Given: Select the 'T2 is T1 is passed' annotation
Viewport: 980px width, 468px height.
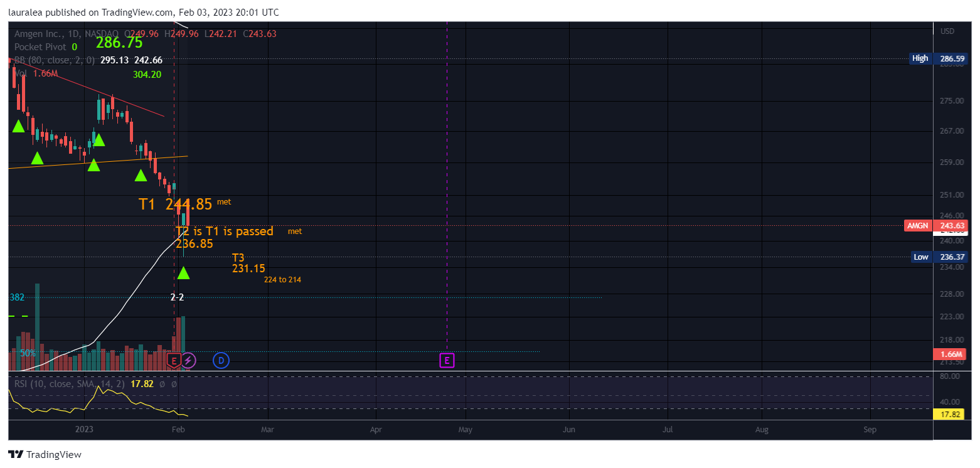Looking at the screenshot, I should click(225, 231).
